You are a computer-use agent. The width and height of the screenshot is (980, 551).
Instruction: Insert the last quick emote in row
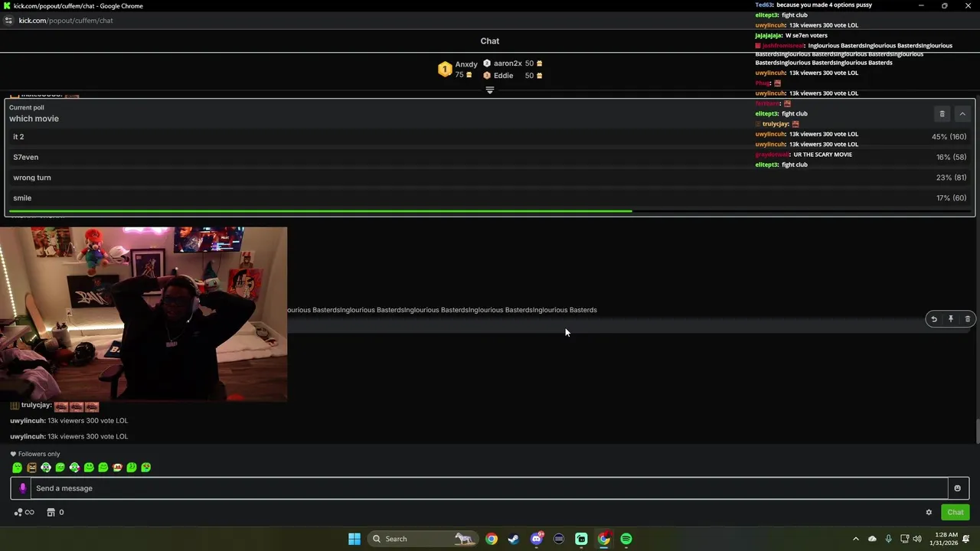145,468
